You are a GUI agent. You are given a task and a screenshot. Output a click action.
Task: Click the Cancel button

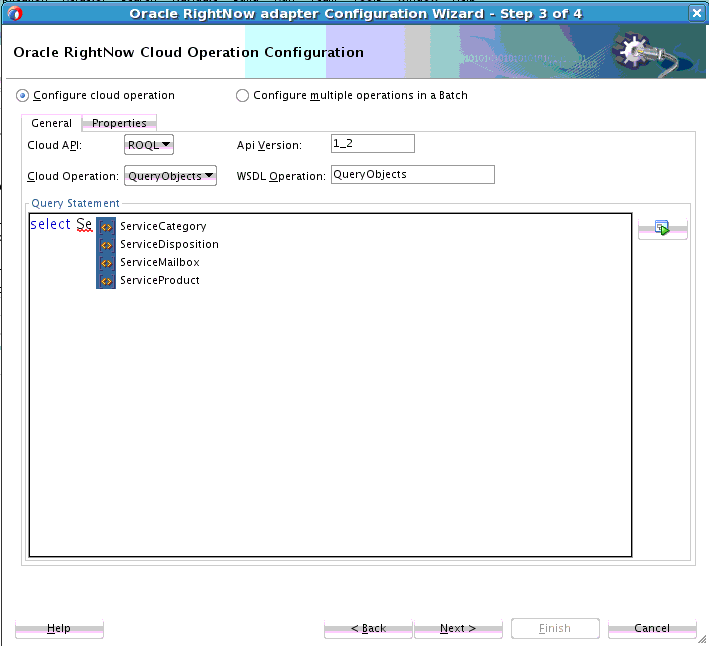652,628
